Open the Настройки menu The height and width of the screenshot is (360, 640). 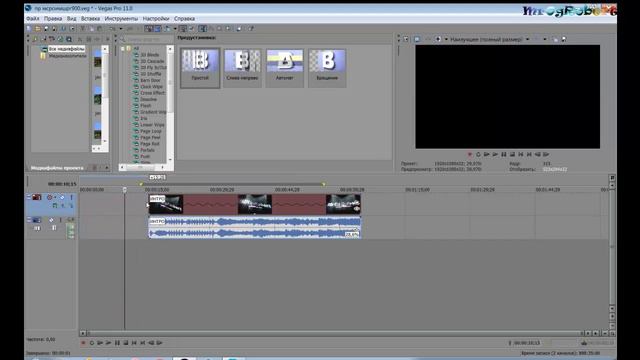tap(156, 19)
